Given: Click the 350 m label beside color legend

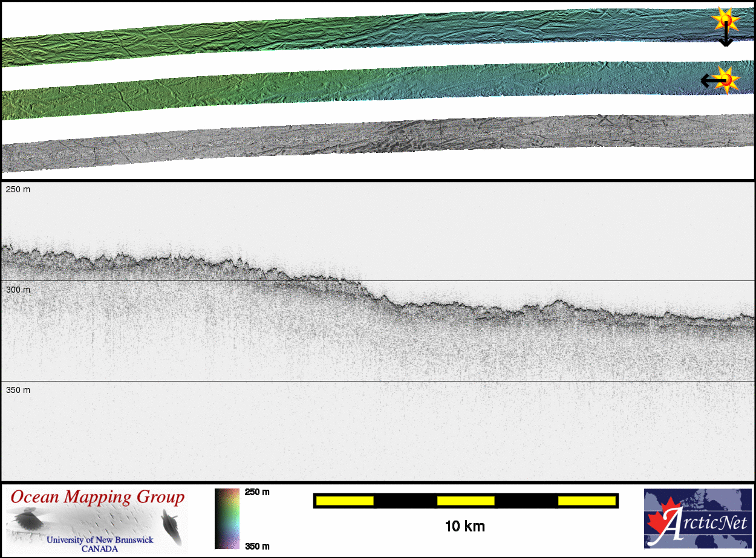Looking at the screenshot, I should click(x=257, y=546).
